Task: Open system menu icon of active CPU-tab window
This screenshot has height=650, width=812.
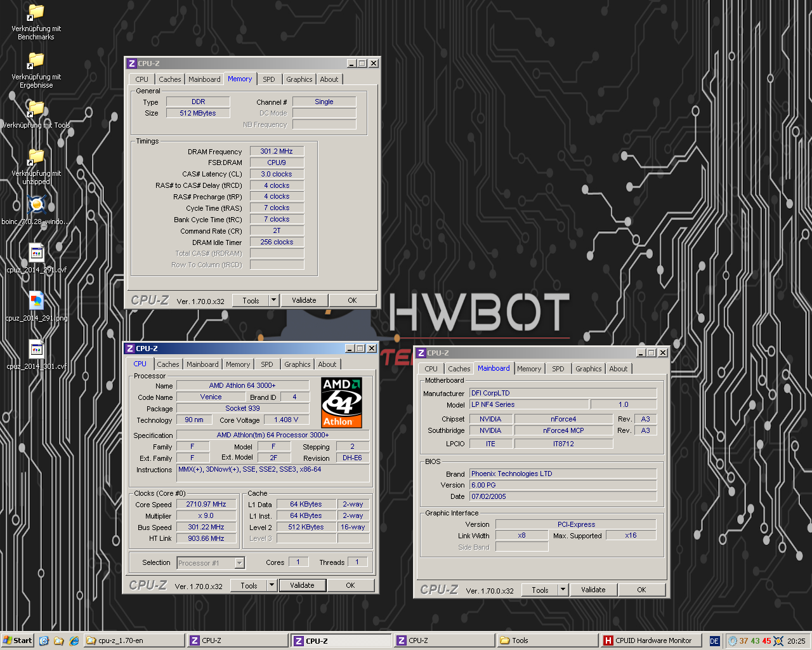Action: tap(130, 348)
